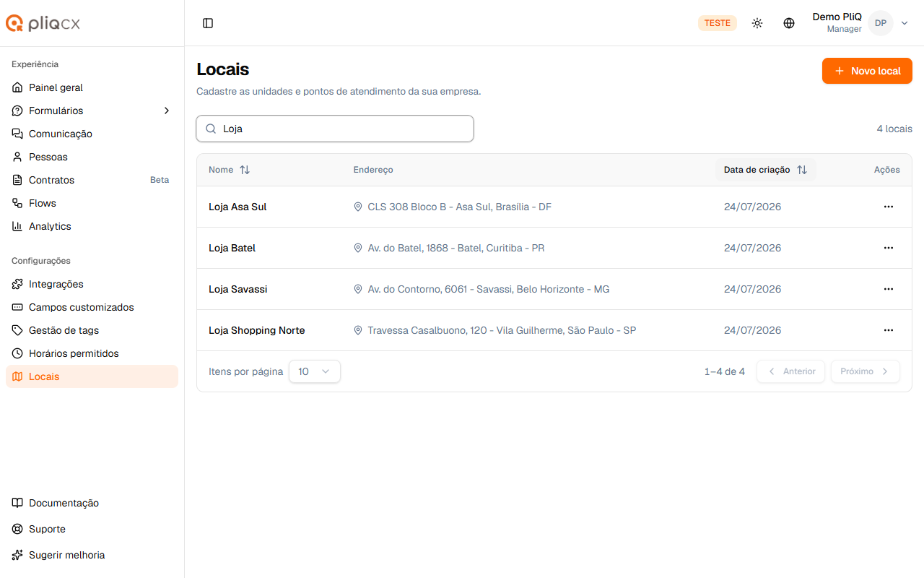The height and width of the screenshot is (578, 924).
Task: Click the CLS 308 Bloco B address
Action: coord(459,207)
